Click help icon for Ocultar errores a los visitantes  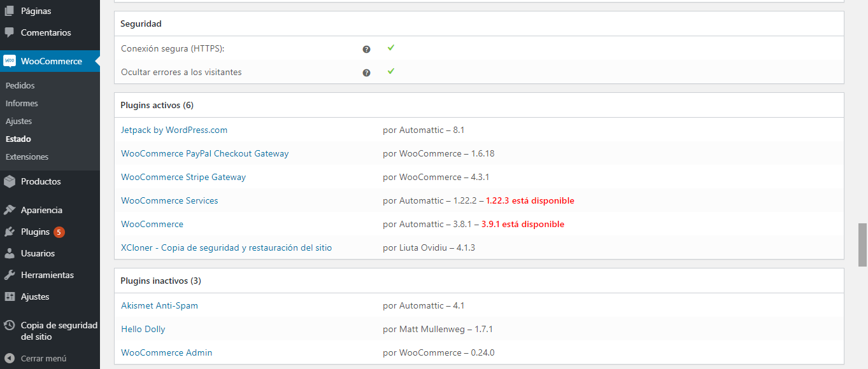tap(367, 73)
